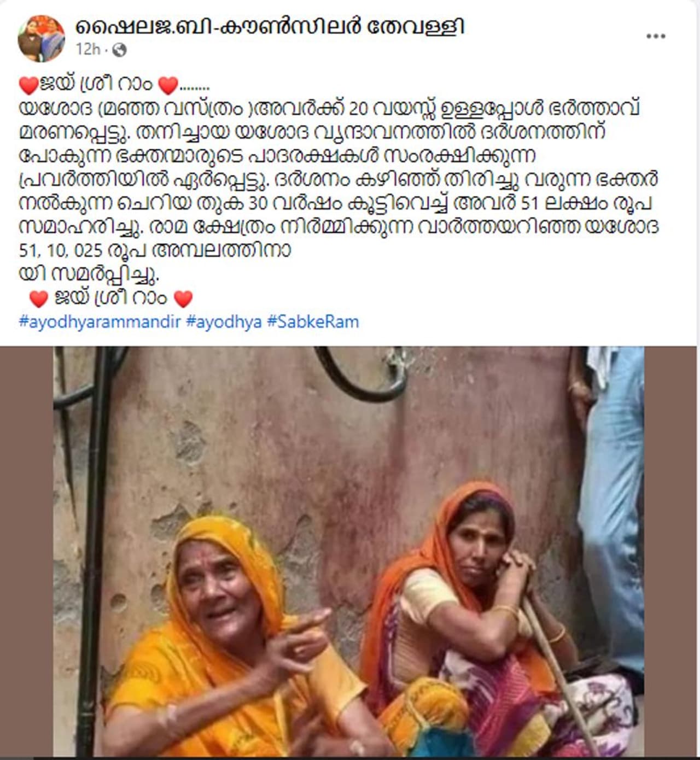
Task: Open the #SabkeRam hashtag
Action: pos(313,321)
